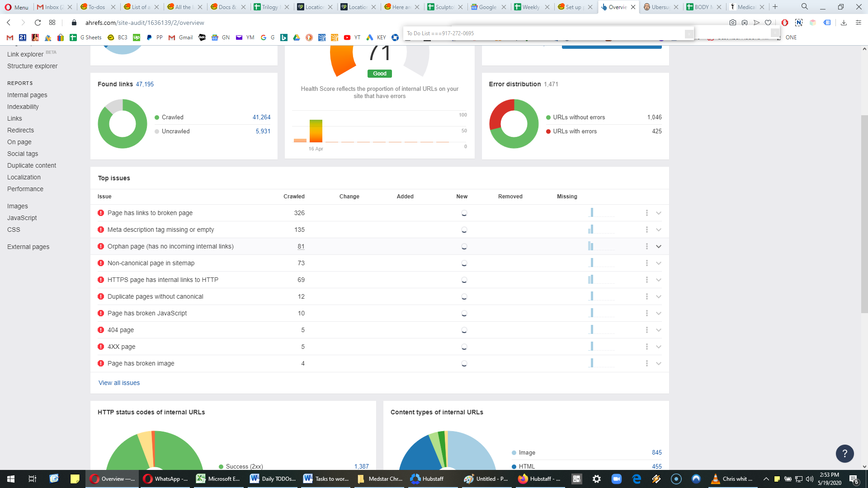Open Hubstaff from the taskbar
The image size is (868, 488).
click(427, 479)
